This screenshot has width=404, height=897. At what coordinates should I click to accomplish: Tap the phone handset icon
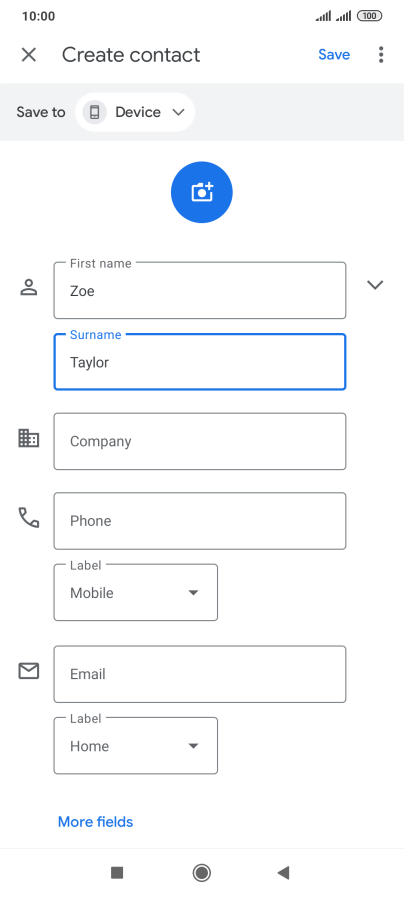[x=29, y=518]
